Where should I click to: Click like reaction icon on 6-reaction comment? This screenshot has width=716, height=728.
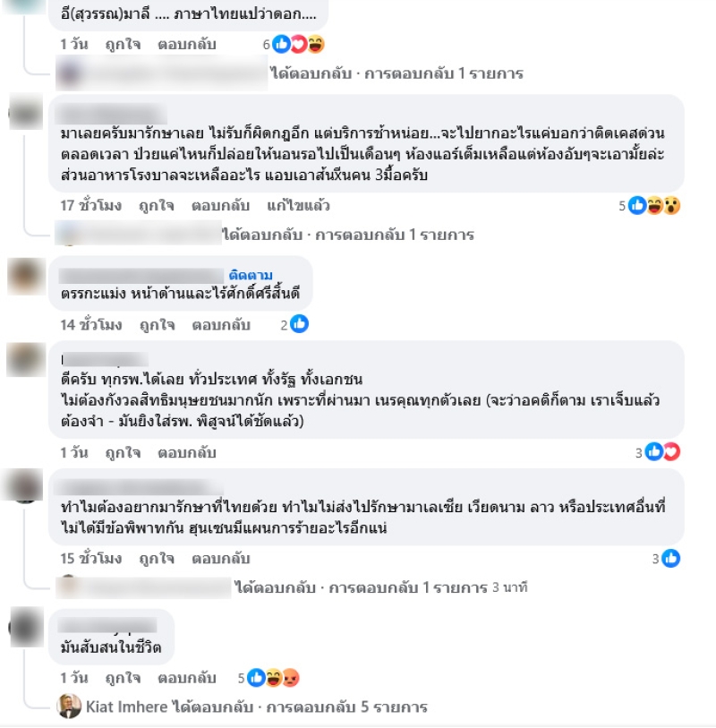[281, 44]
